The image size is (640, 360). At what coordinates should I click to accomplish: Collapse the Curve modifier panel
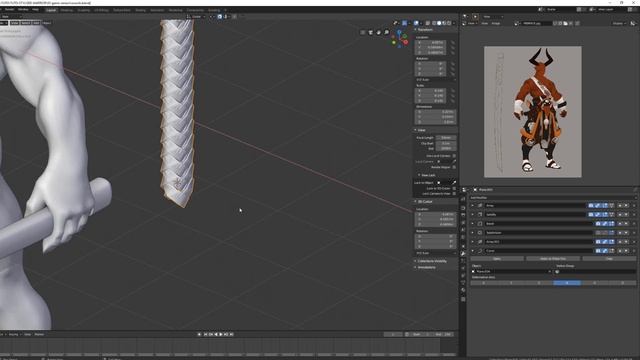(x=473, y=251)
